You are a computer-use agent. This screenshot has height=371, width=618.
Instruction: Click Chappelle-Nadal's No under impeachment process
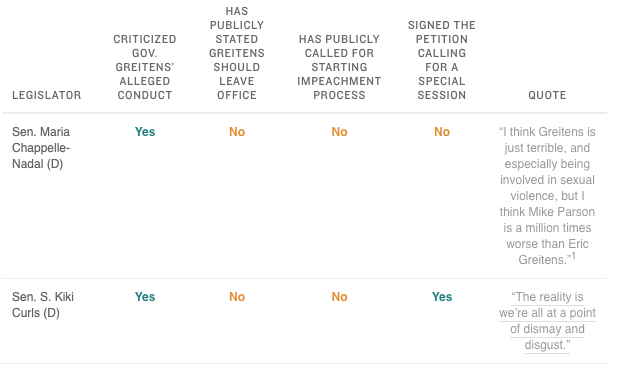click(339, 132)
